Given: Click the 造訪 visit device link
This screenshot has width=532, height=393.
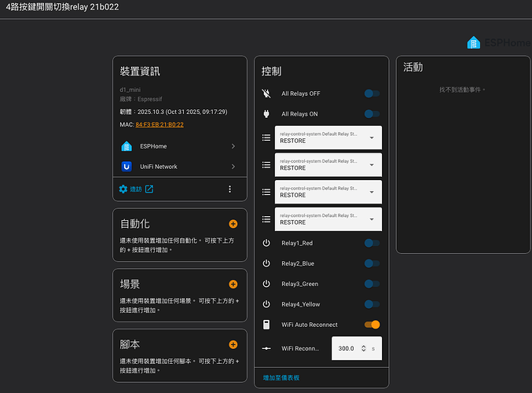Looking at the screenshot, I should tap(136, 189).
